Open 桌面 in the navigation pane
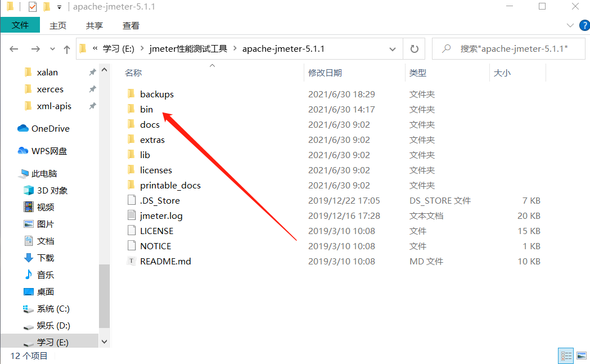The width and height of the screenshot is (590, 364). pos(46,292)
